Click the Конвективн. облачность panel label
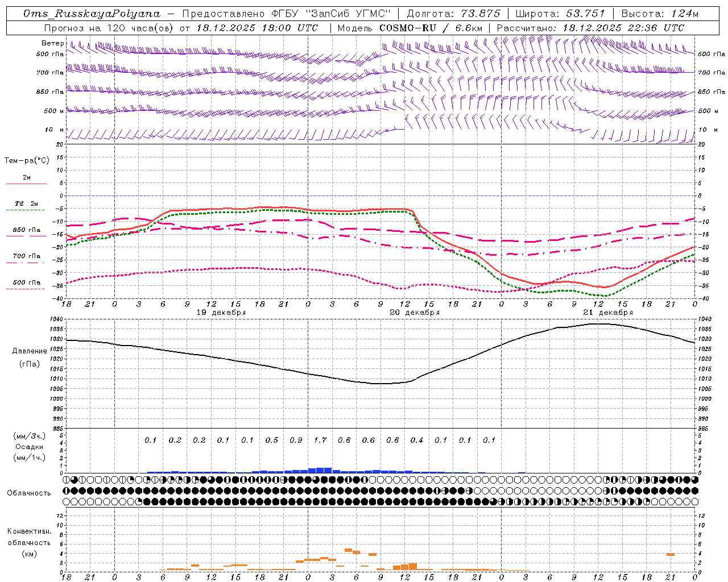 click(x=29, y=537)
